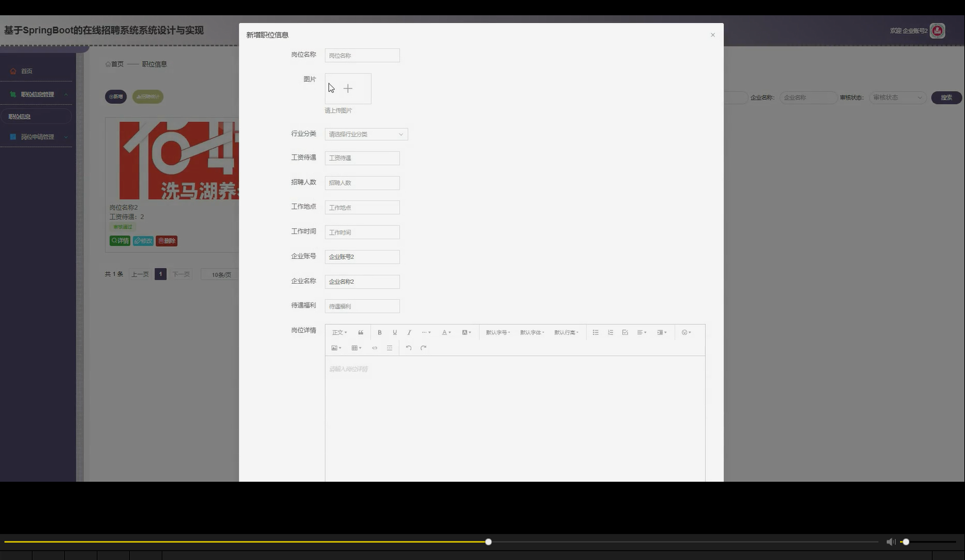
Task: Collapse the 职位信息管理 sidebar menu
Action: [37, 94]
